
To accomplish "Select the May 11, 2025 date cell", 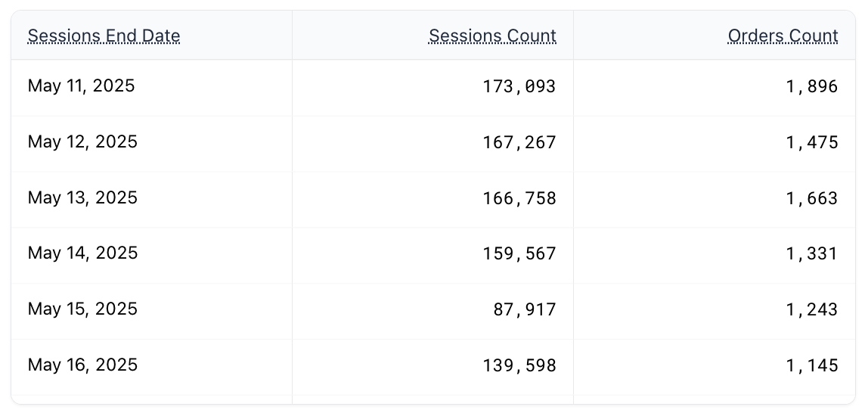I will click(x=81, y=86).
